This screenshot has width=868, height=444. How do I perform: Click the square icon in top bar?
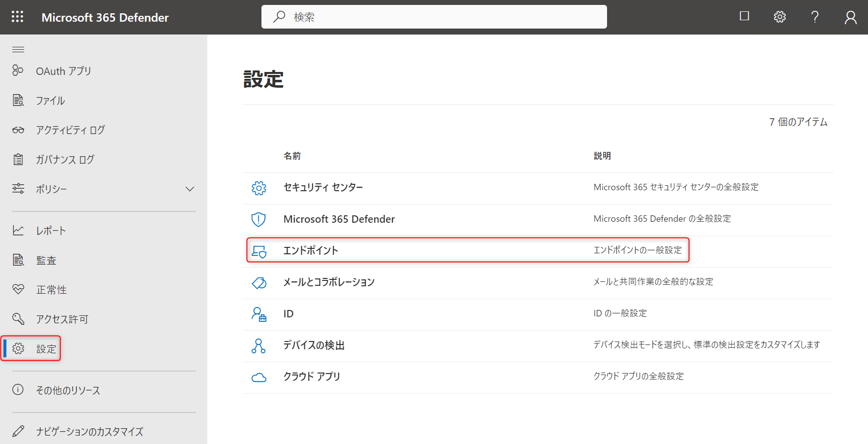coord(744,16)
